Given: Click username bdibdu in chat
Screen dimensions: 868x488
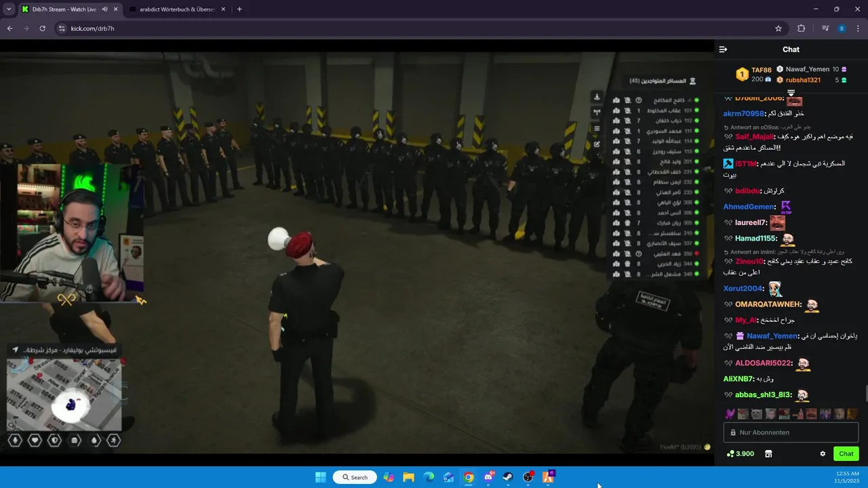Looking at the screenshot, I should click(x=748, y=191).
